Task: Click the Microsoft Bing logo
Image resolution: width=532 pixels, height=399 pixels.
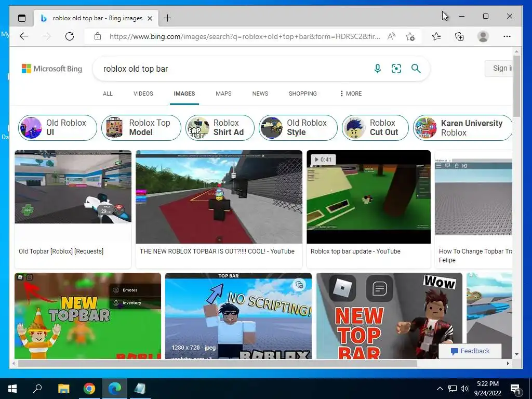Action: (x=52, y=69)
